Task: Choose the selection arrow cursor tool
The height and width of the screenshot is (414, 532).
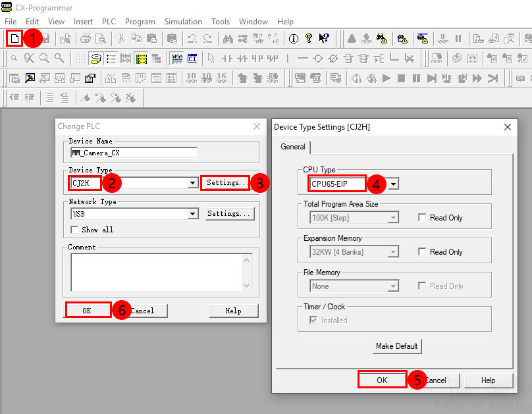Action: (x=211, y=59)
